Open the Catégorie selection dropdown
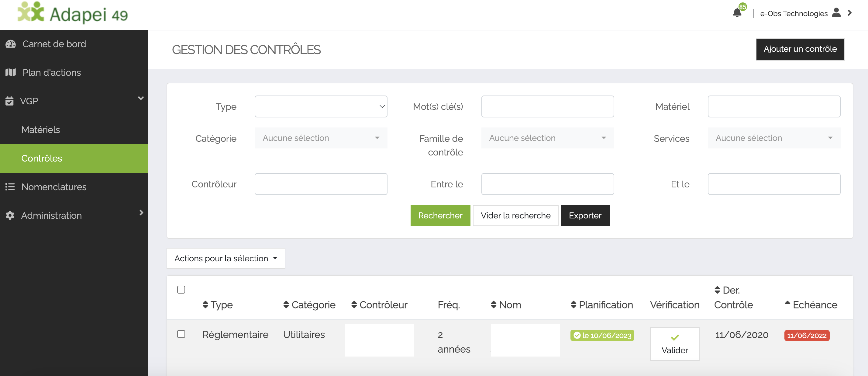Image resolution: width=868 pixels, height=376 pixels. (321, 138)
